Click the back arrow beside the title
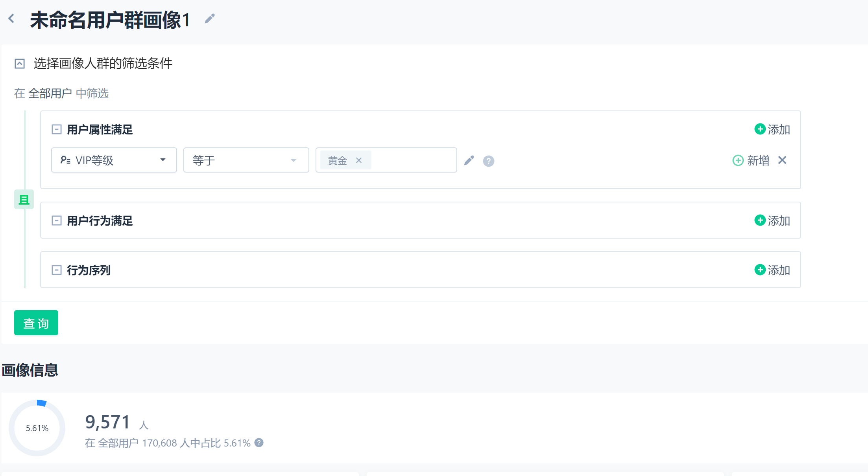Screen dimensions: 868x476 point(11,18)
